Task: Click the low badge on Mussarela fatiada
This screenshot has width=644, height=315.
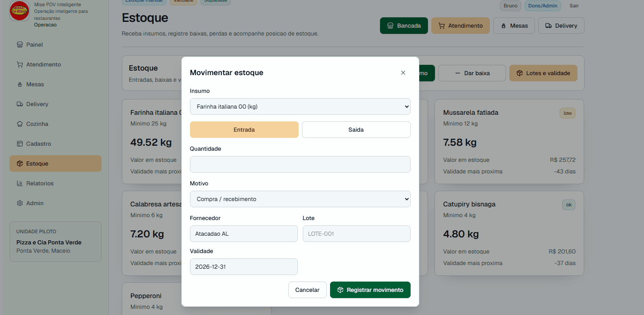Action: coord(568,113)
